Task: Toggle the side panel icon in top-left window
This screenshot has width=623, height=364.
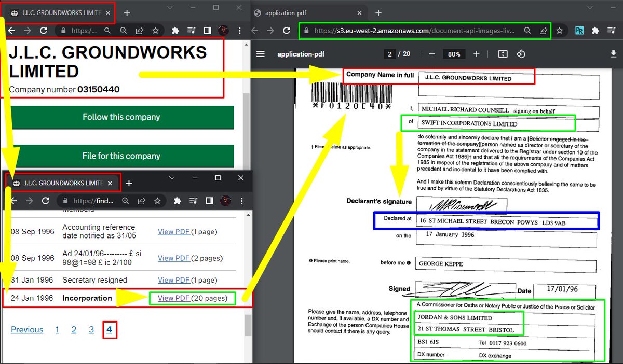Action: (x=207, y=31)
